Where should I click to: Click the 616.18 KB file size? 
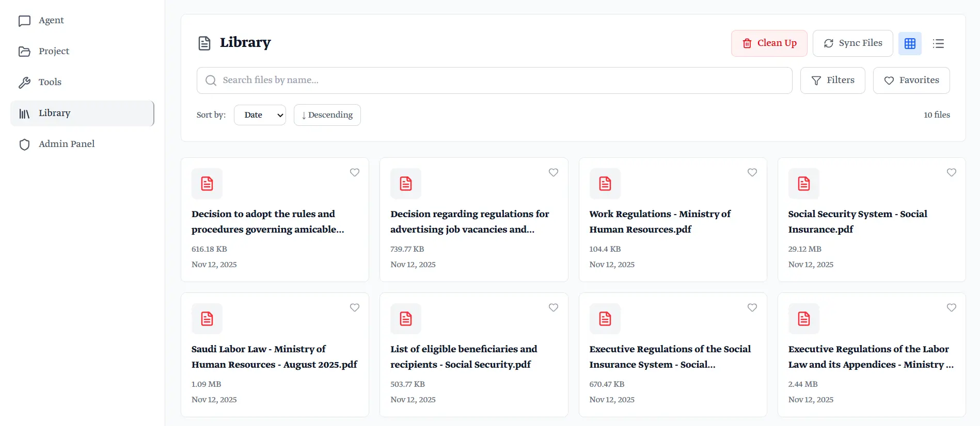[209, 249]
